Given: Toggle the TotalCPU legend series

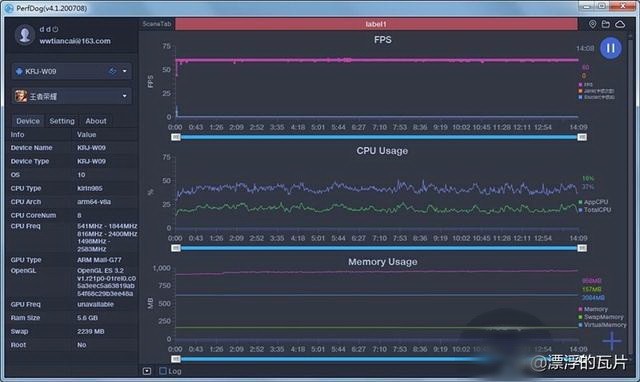Looking at the screenshot, I should (x=595, y=210).
